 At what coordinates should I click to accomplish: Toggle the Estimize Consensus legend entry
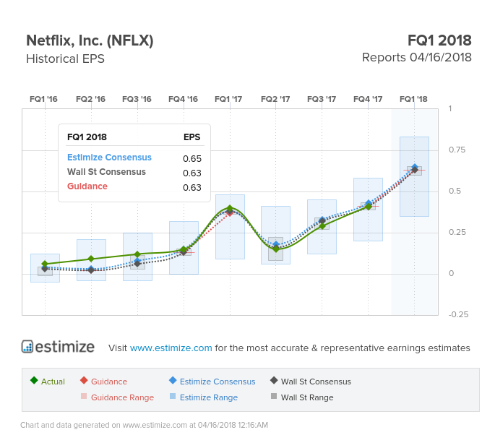pyautogui.click(x=212, y=381)
